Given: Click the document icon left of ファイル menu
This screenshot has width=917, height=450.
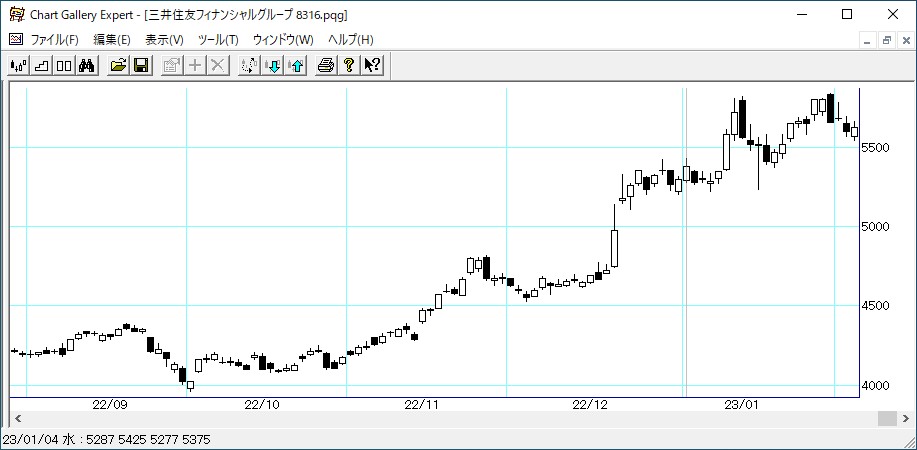Looking at the screenshot, I should tap(16, 39).
